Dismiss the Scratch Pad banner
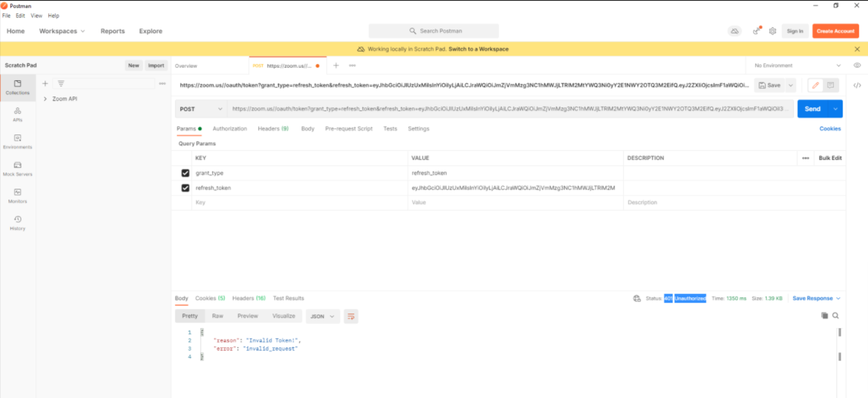868x398 pixels. [857, 49]
